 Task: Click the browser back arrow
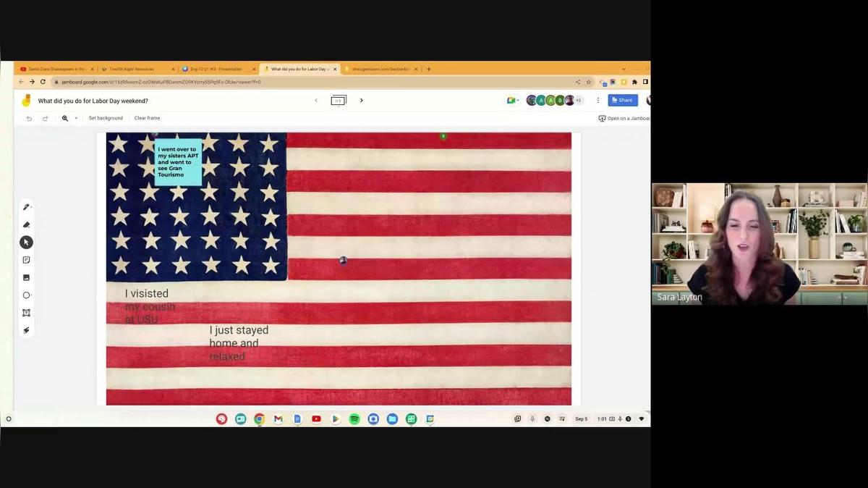pos(22,82)
